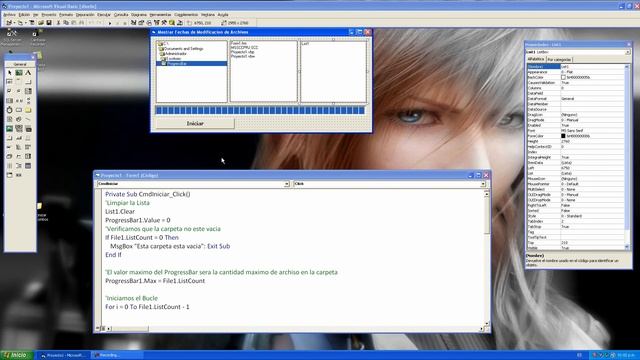
Task: Select the Administrador folder in the directory list
Action: (173, 53)
